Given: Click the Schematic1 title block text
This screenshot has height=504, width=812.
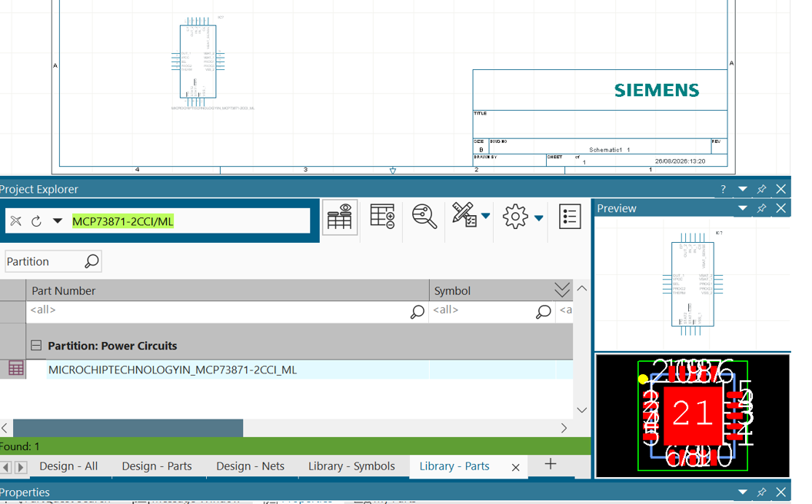Looking at the screenshot, I should pyautogui.click(x=610, y=150).
